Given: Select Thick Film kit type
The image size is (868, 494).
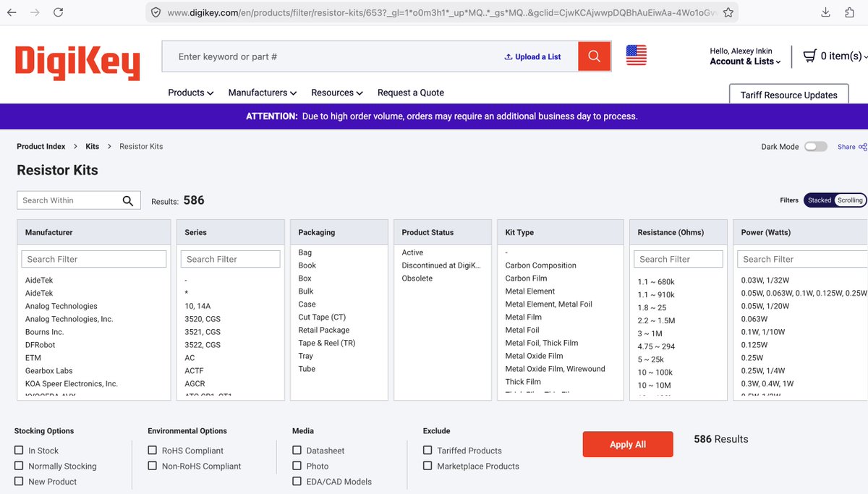Looking at the screenshot, I should click(523, 382).
